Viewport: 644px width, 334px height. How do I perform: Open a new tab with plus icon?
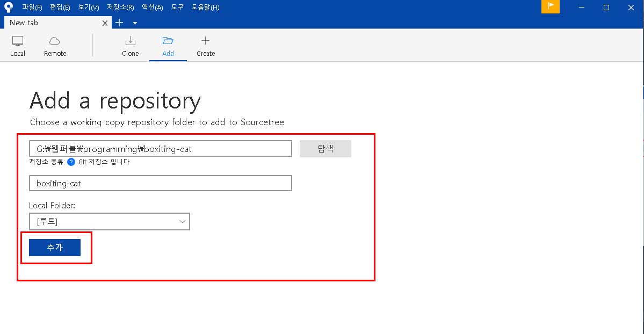coord(119,23)
